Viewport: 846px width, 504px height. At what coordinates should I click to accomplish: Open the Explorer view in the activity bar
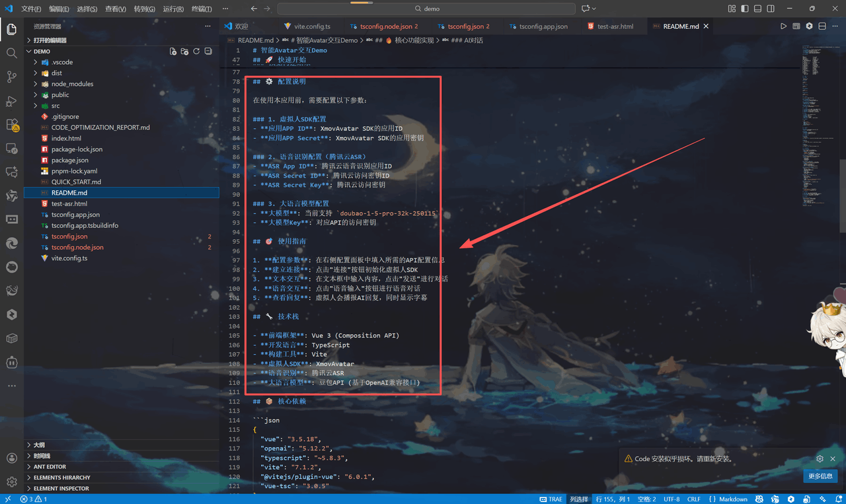(x=11, y=30)
